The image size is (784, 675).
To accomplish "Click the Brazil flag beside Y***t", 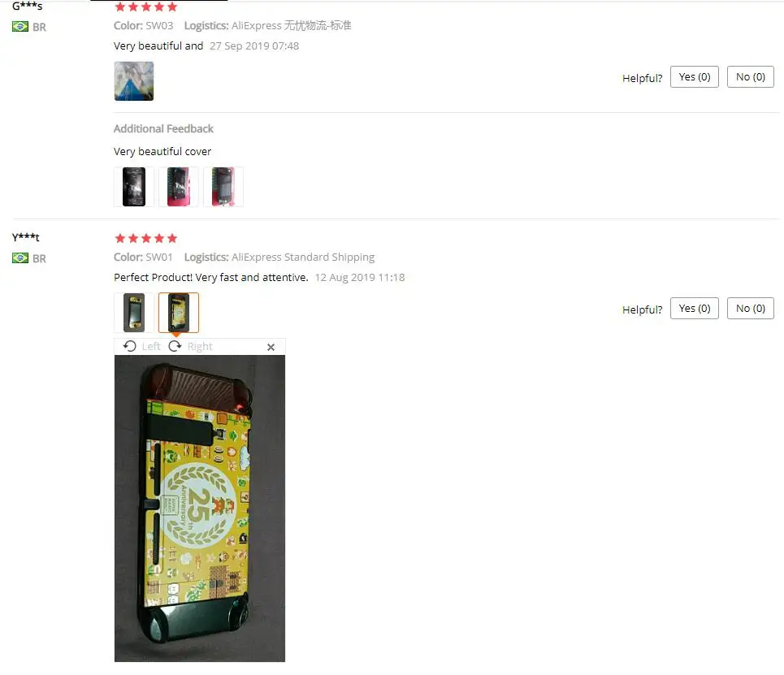I will tap(20, 258).
